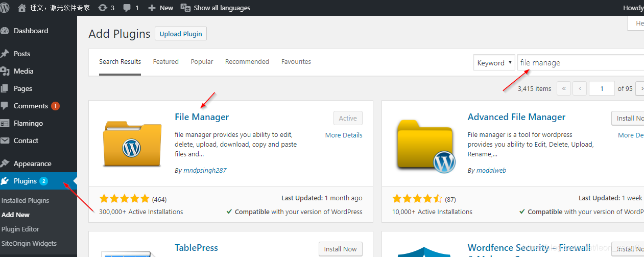The image size is (644, 257).
Task: Click the Upload Plugin button
Action: pyautogui.click(x=181, y=34)
